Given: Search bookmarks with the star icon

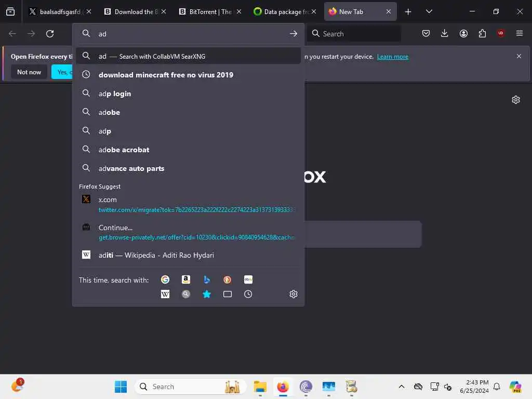Looking at the screenshot, I should (207, 294).
